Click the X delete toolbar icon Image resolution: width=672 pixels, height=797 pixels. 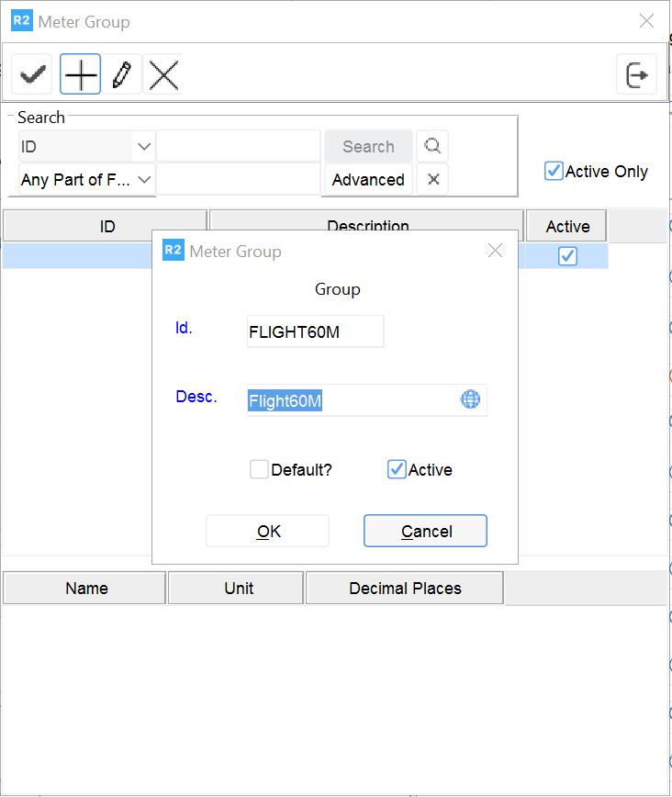click(163, 75)
